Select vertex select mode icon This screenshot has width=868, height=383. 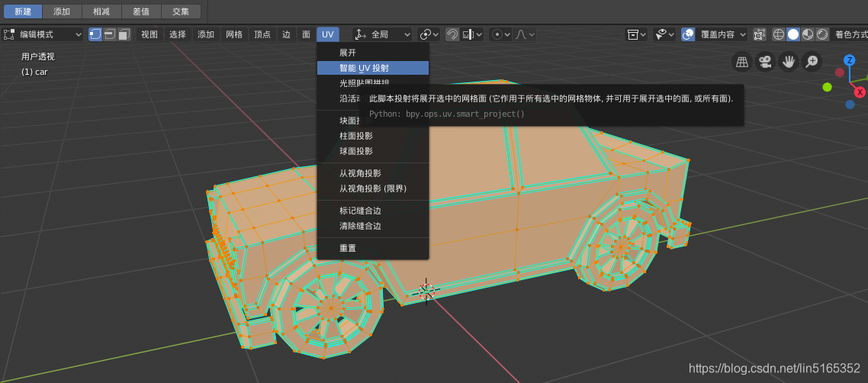[95, 34]
